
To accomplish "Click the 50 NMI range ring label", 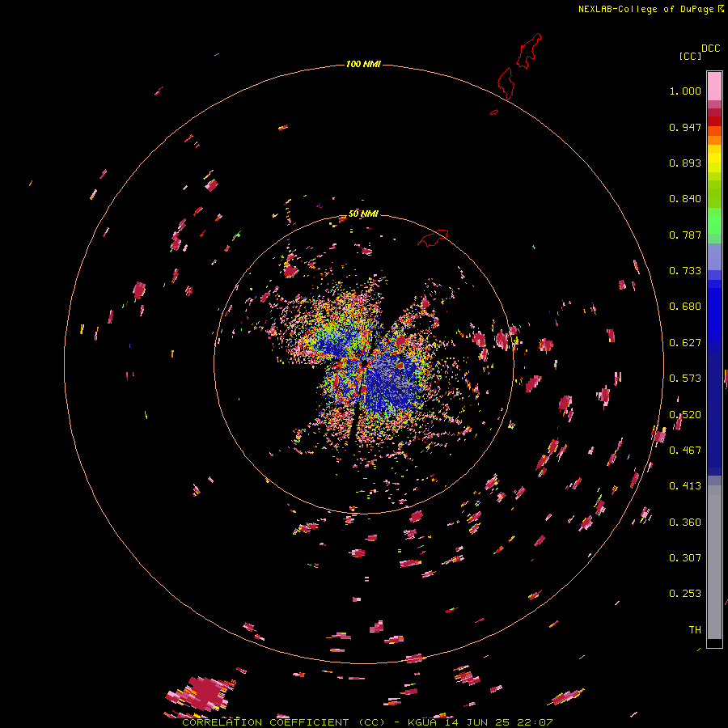I will [363, 214].
